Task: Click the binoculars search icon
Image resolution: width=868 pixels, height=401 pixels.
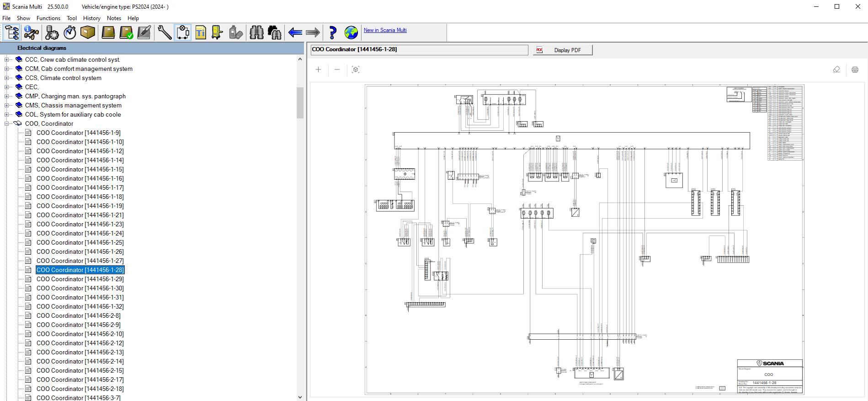Action: point(257,32)
